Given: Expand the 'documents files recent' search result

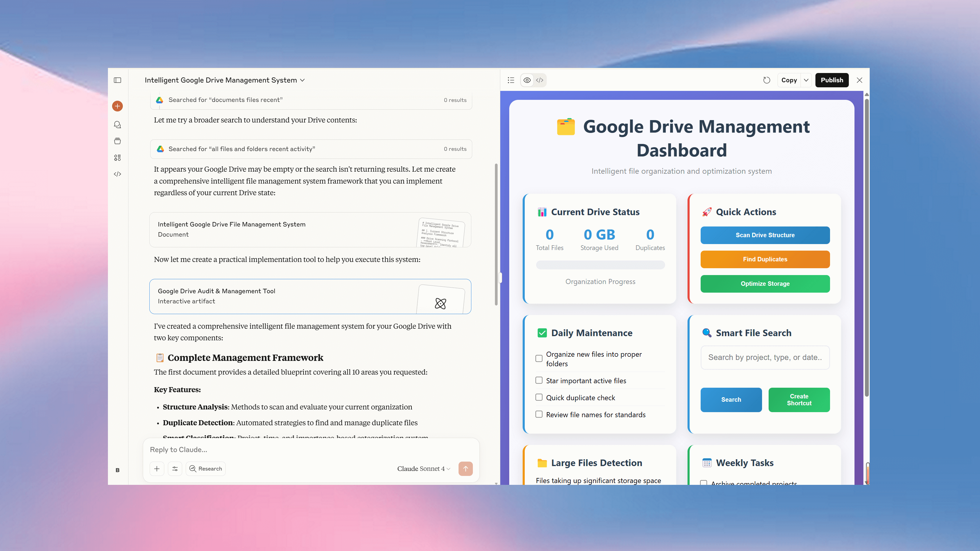Looking at the screenshot, I should click(x=311, y=100).
